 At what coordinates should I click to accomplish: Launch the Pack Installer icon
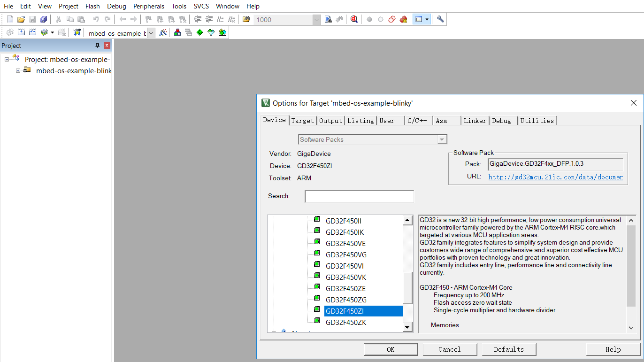coord(222,32)
